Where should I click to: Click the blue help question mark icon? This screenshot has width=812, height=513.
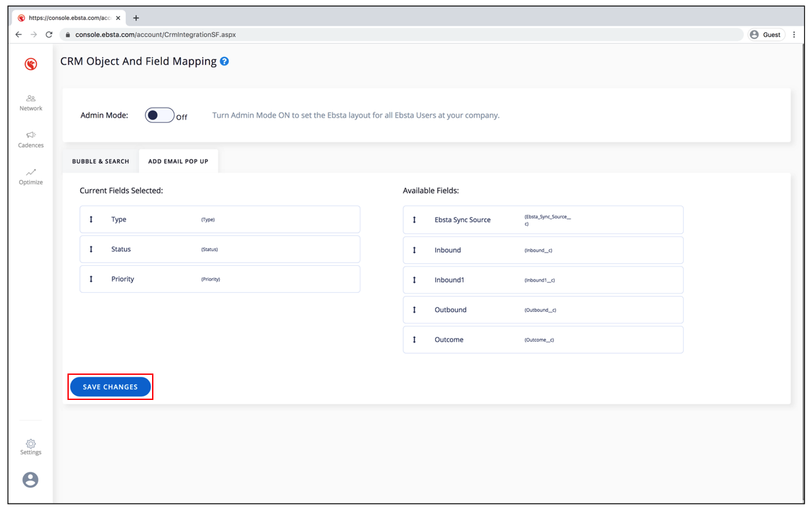[x=225, y=61]
